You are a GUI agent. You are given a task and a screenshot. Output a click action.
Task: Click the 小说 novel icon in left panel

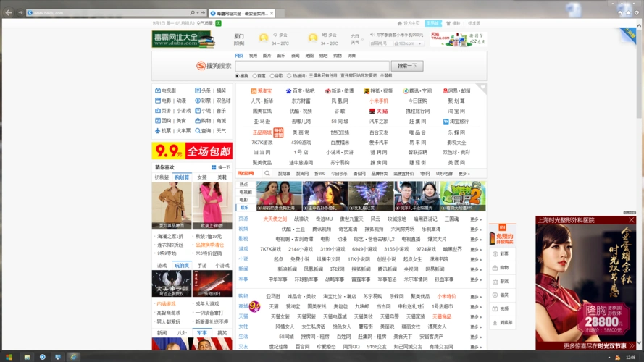coord(198,111)
